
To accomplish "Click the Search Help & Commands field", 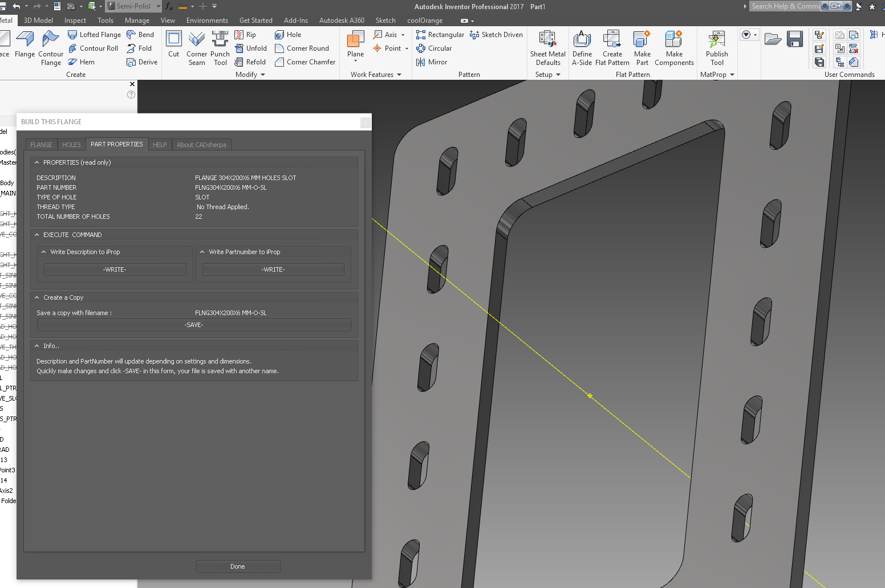I will 785,6.
